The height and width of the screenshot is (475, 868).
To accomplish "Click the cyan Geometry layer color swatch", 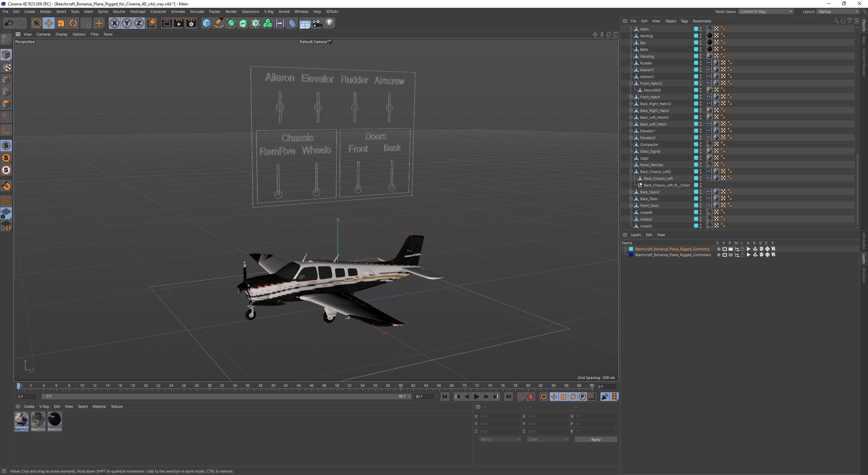I will (x=631, y=249).
